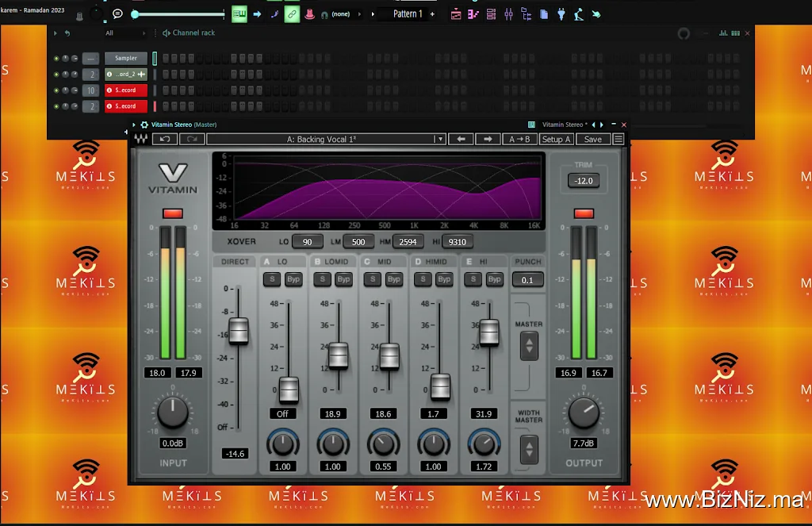
Task: Click graph editor icon in channel rack
Action: (723, 33)
